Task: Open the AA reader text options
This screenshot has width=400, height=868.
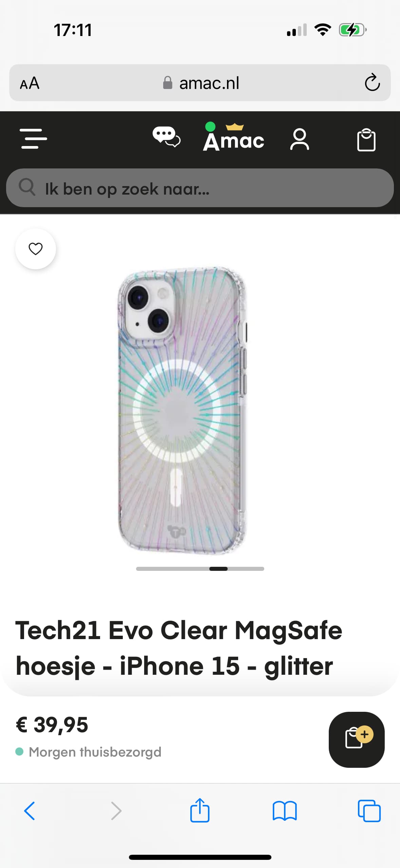Action: click(30, 83)
